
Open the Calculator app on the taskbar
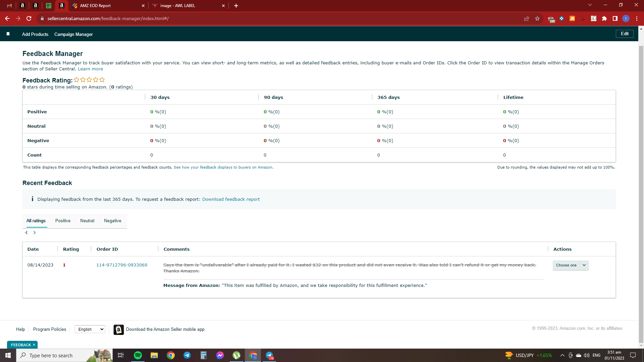tap(204, 355)
